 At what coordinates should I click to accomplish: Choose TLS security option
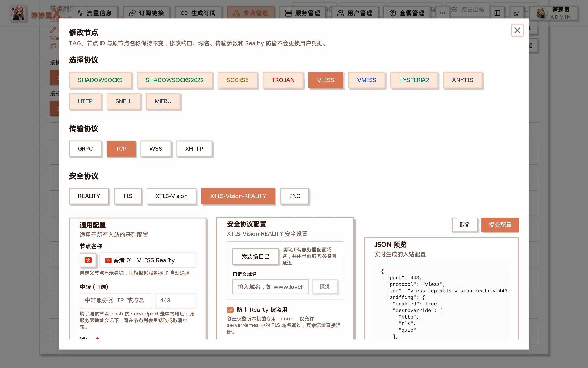point(128,196)
